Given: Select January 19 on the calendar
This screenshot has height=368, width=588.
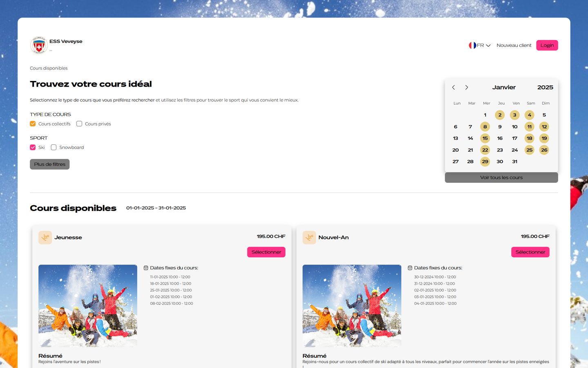Looking at the screenshot, I should (x=544, y=138).
